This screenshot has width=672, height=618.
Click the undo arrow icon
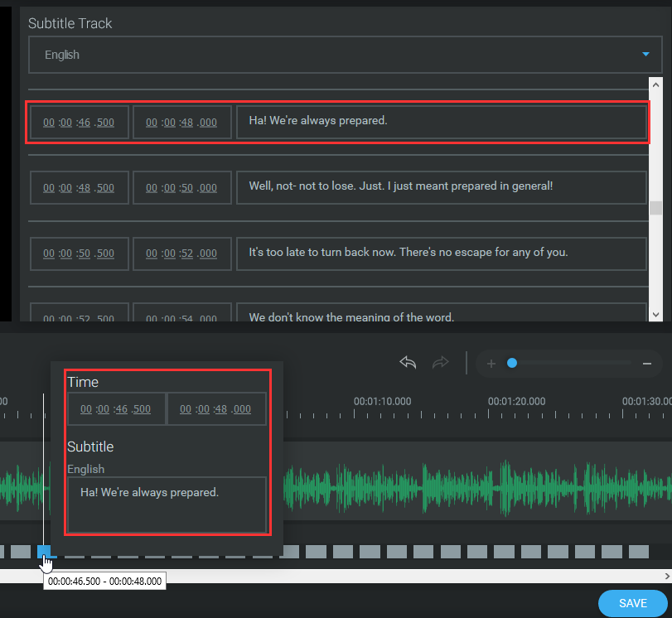[x=408, y=363]
